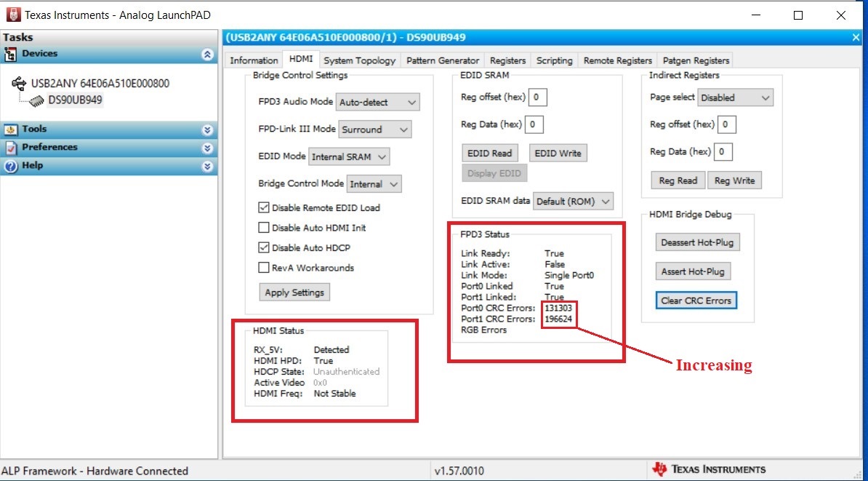The image size is (868, 481).
Task: Click HDCP State Unauthenticated text
Action: pyautogui.click(x=347, y=372)
